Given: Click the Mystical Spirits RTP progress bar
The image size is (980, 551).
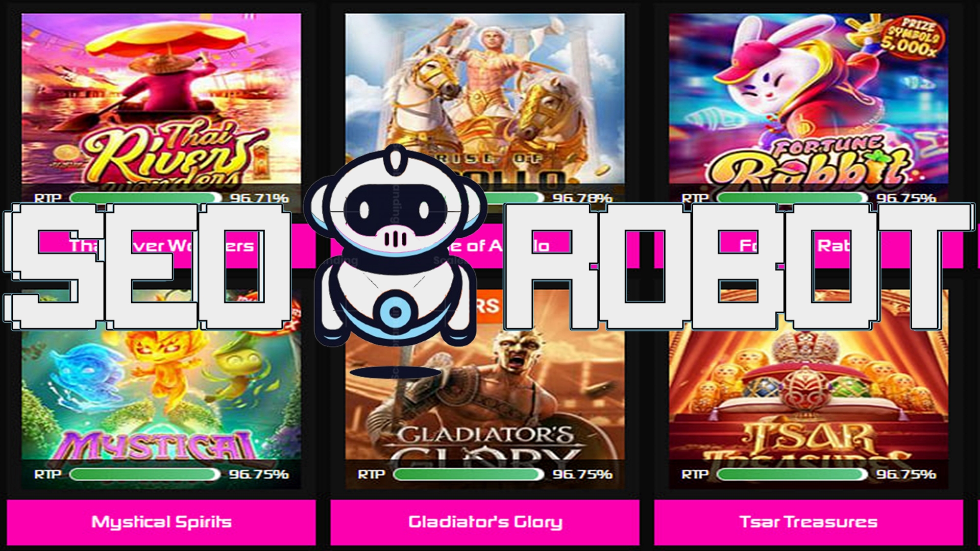Looking at the screenshot, I should pyautogui.click(x=145, y=474).
